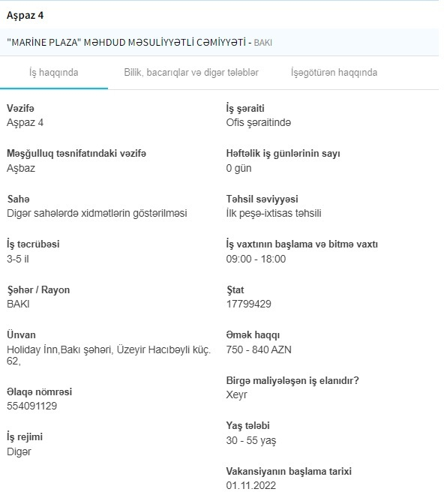The width and height of the screenshot is (444, 504).
Task: Click the Digər sahələrdə xidmətlərin göstərilməsi field value
Action: [x=97, y=214]
